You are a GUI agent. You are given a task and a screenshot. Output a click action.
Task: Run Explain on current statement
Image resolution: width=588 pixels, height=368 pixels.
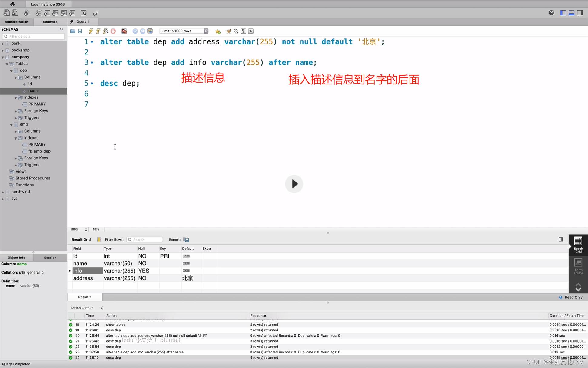[x=106, y=31]
